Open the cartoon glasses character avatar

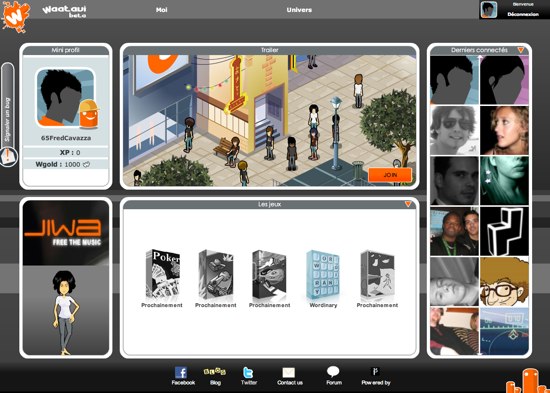tap(504, 281)
